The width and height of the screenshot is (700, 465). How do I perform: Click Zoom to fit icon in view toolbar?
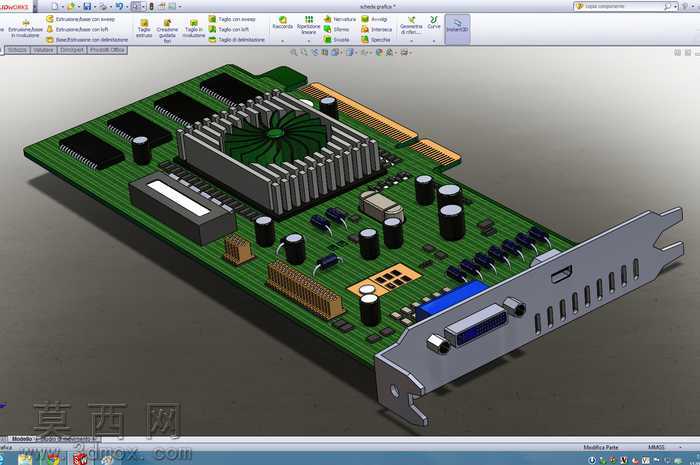[x=294, y=53]
